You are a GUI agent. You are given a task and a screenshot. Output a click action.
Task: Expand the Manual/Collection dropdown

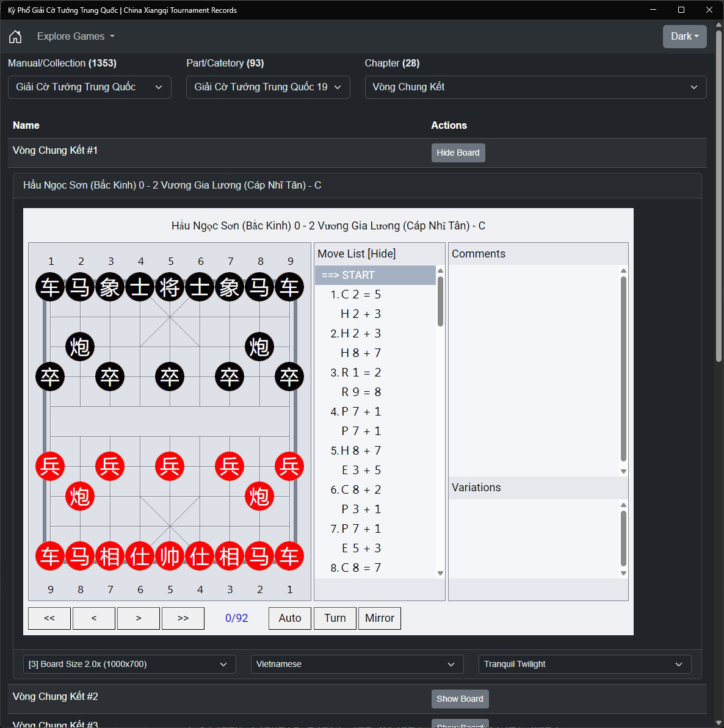coord(90,87)
